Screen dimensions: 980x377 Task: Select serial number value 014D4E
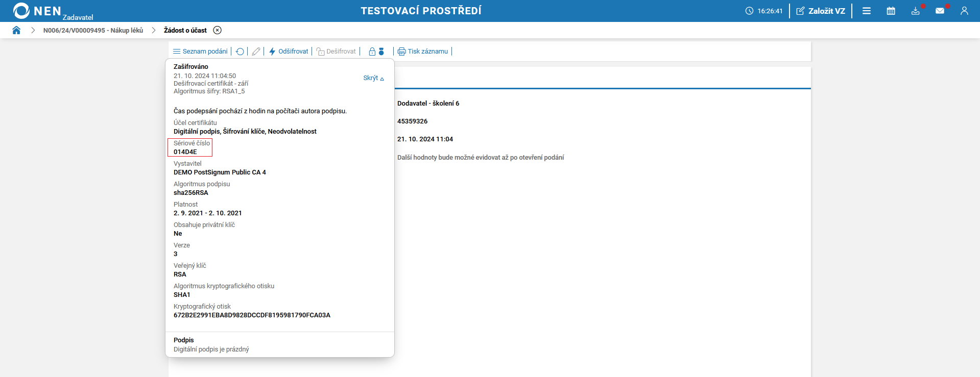pos(185,152)
